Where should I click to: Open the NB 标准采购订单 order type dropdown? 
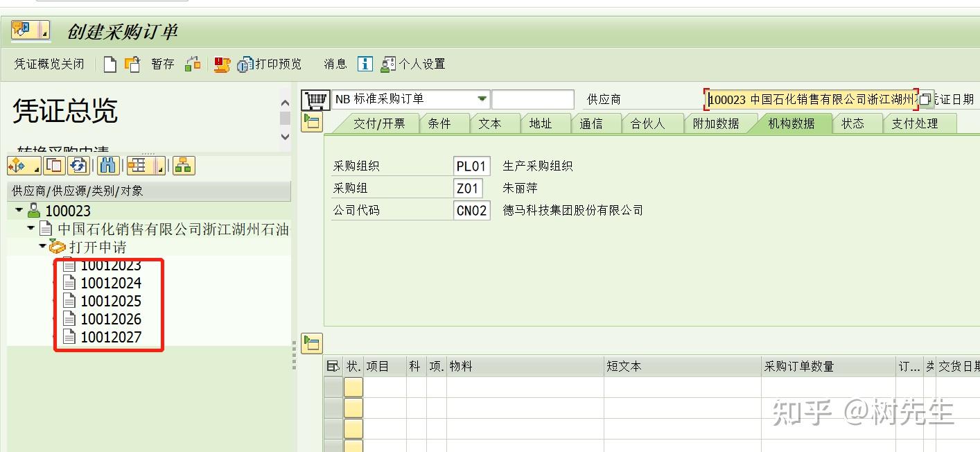coord(483,98)
